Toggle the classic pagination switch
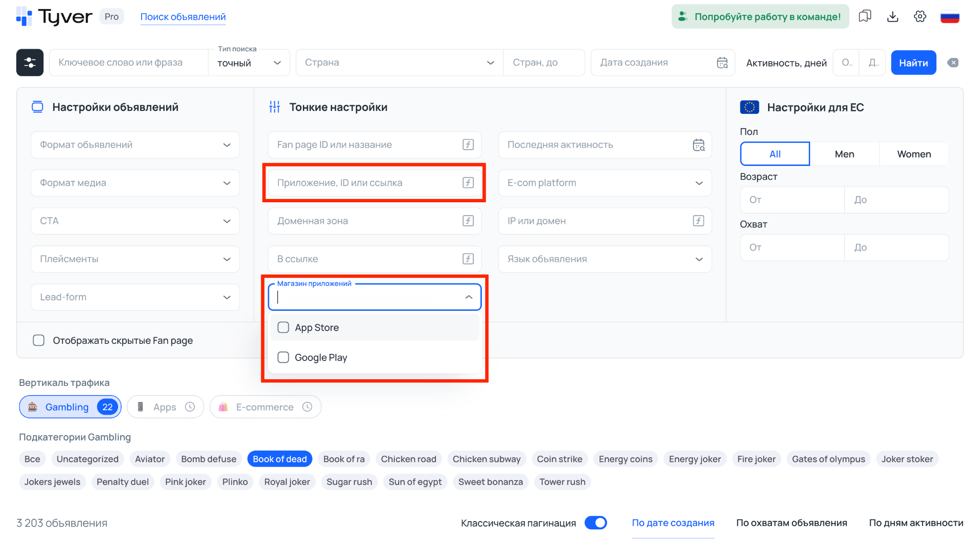 click(596, 523)
